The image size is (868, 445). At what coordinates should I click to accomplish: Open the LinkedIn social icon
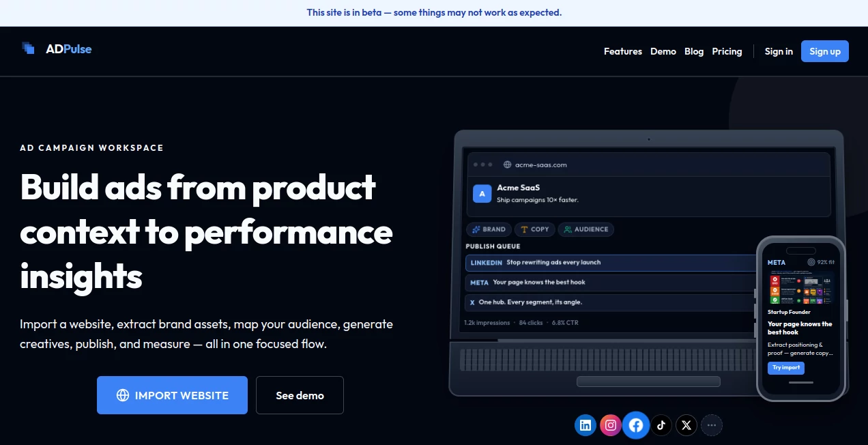pyautogui.click(x=585, y=425)
